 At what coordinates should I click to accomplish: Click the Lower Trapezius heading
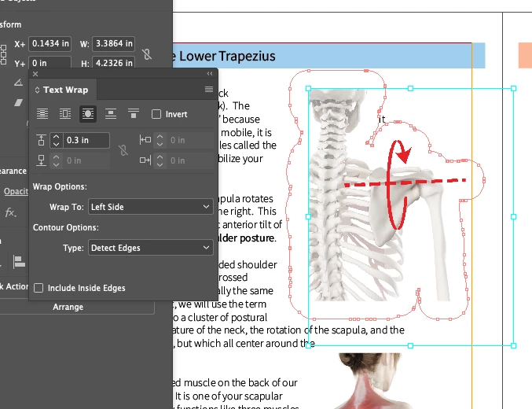coord(227,56)
